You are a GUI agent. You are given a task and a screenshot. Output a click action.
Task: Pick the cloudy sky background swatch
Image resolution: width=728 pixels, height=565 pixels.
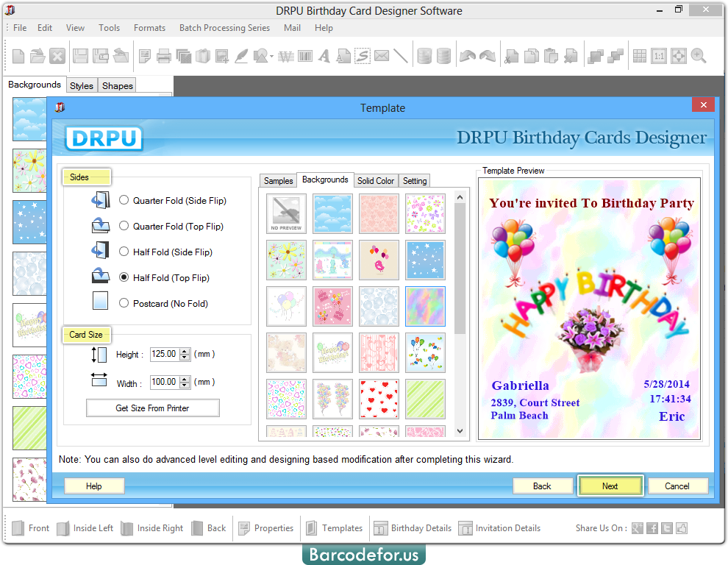click(x=332, y=213)
